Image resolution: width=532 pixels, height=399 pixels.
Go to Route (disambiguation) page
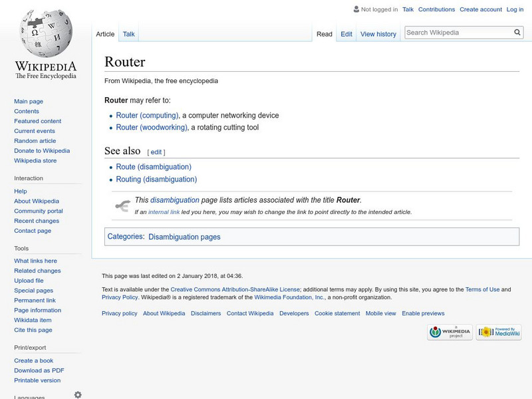pyautogui.click(x=154, y=167)
